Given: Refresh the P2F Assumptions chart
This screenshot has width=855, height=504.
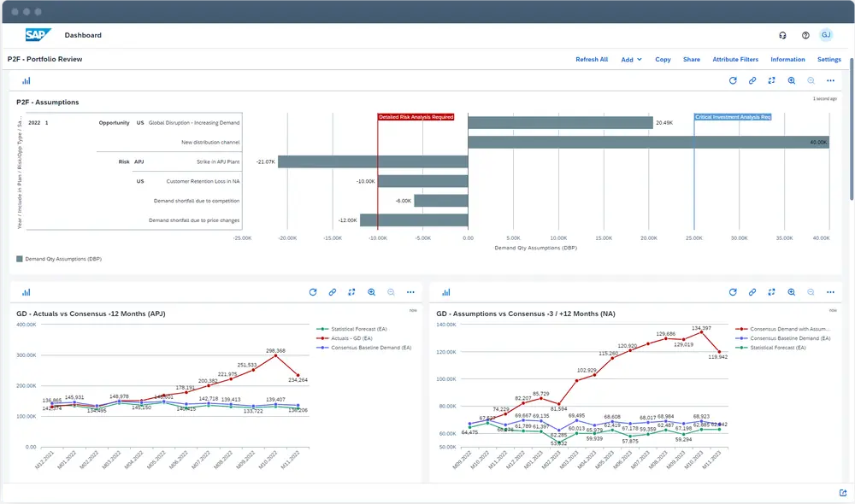Looking at the screenshot, I should (733, 80).
